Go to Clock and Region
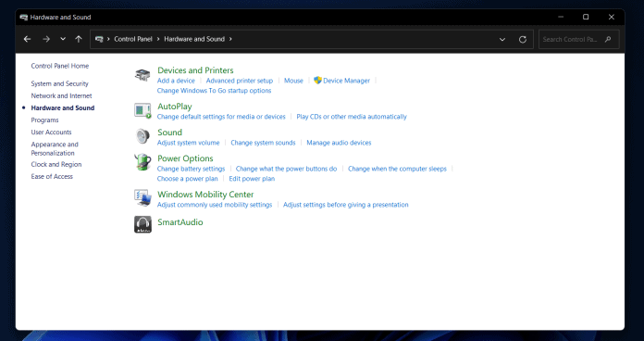Image resolution: width=644 pixels, height=341 pixels. click(x=56, y=164)
